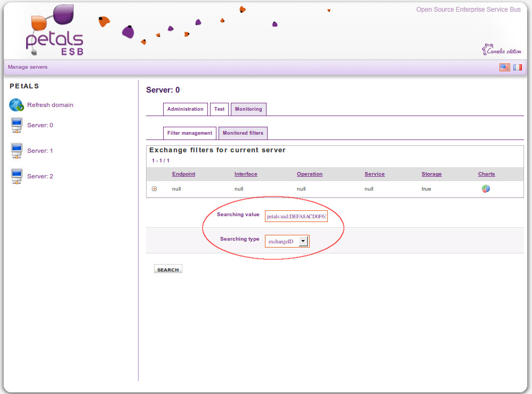The image size is (532, 394).
Task: Open the Administration tab
Action: click(x=185, y=109)
